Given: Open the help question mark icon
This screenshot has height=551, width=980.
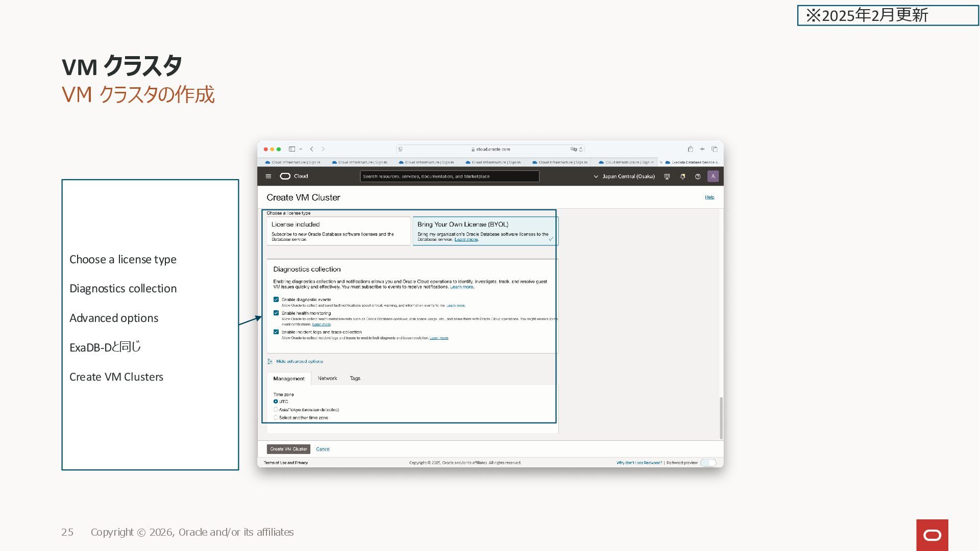Looking at the screenshot, I should click(x=698, y=177).
